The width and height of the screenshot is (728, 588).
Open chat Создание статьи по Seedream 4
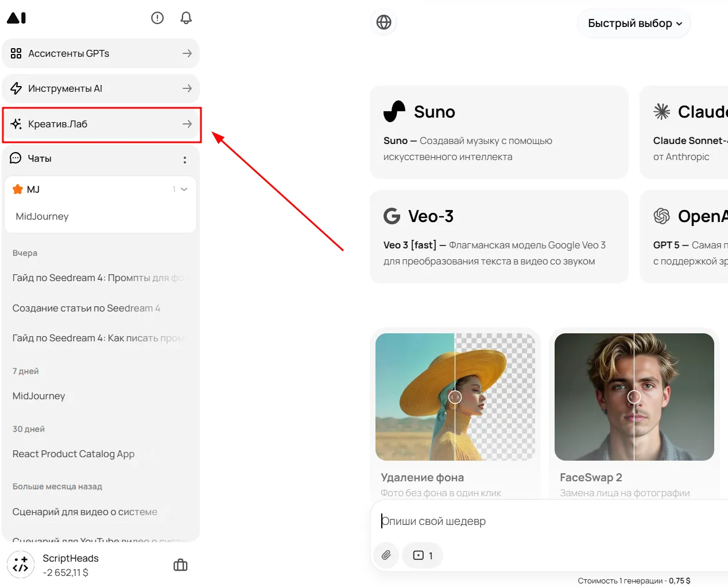[86, 308]
